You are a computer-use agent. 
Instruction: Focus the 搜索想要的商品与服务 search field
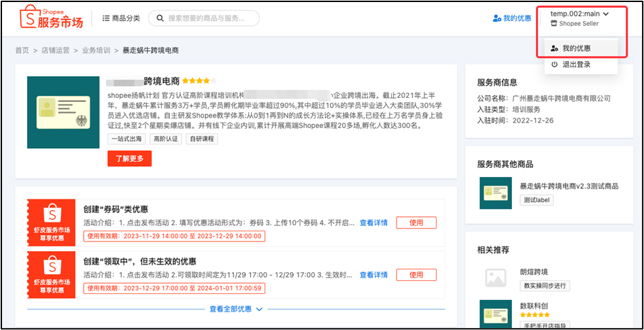click(x=204, y=18)
